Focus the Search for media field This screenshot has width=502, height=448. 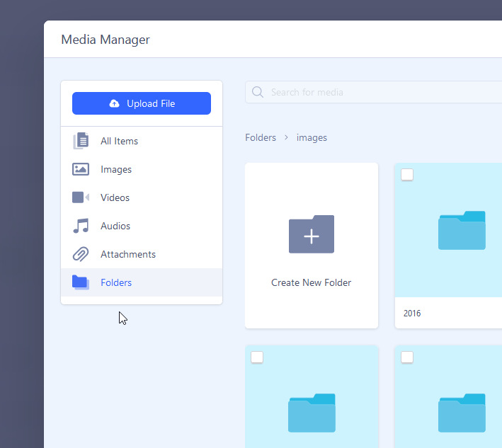tap(382, 92)
